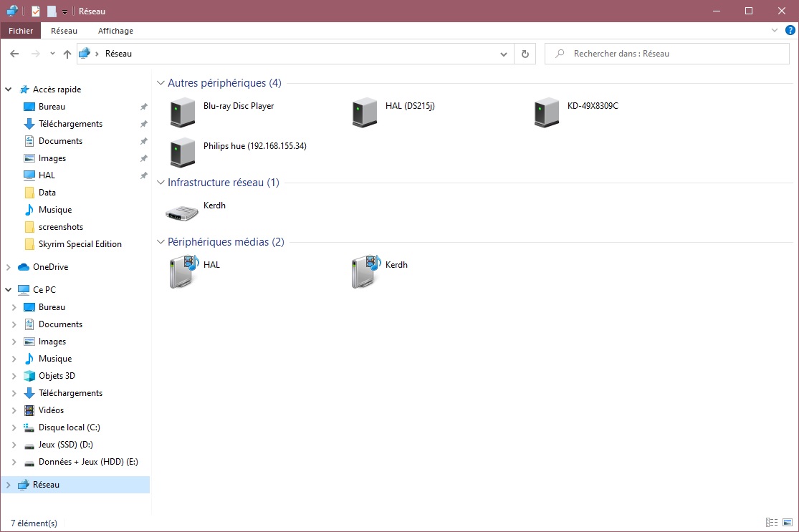Open the HAL media device icon

point(183,271)
